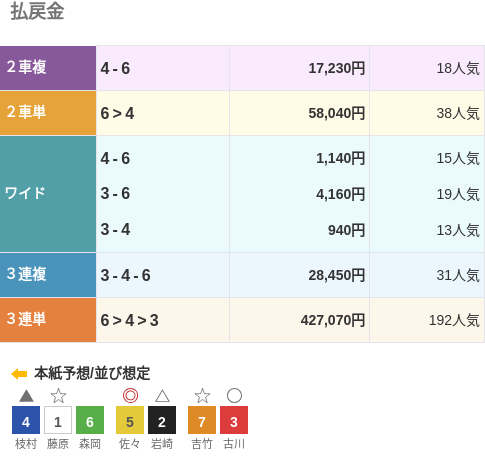Click the 3連単 category header

pos(48,320)
